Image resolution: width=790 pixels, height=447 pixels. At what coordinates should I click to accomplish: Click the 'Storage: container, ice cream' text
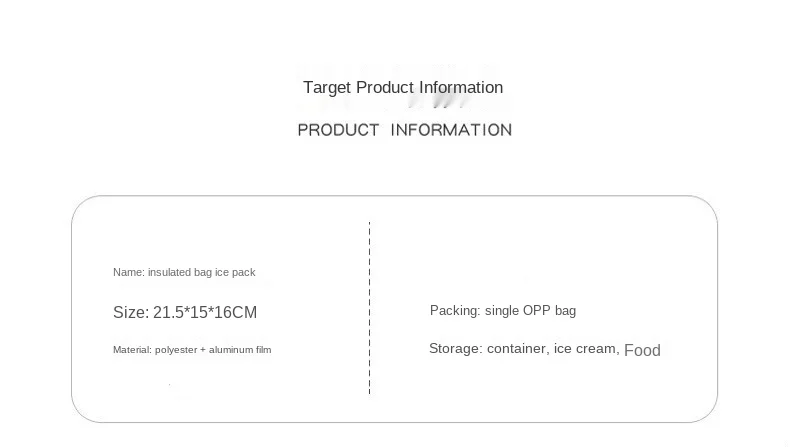click(x=524, y=349)
